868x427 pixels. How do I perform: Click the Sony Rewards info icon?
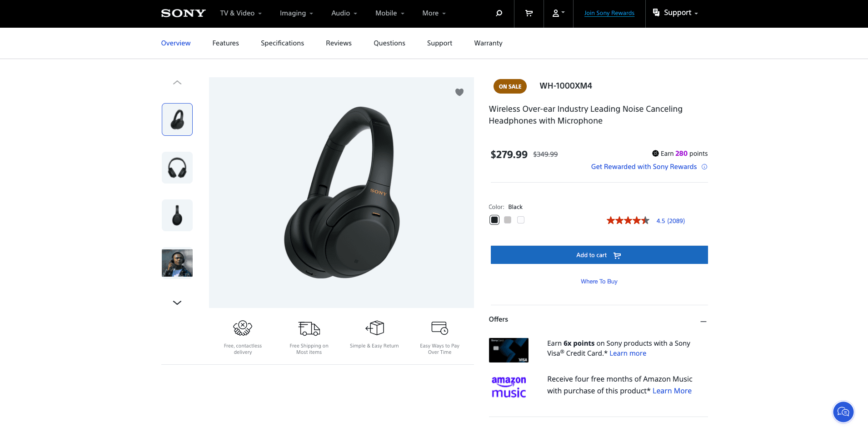[704, 167]
